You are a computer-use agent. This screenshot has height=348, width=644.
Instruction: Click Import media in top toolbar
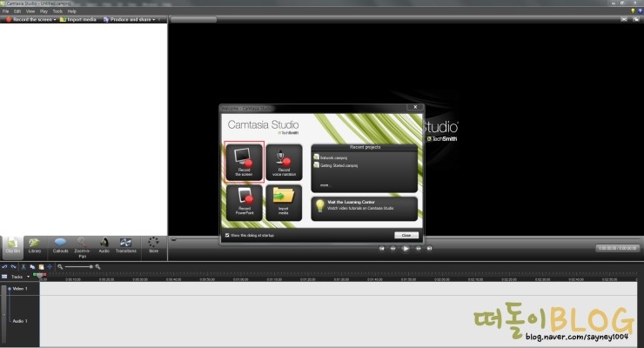coord(78,19)
